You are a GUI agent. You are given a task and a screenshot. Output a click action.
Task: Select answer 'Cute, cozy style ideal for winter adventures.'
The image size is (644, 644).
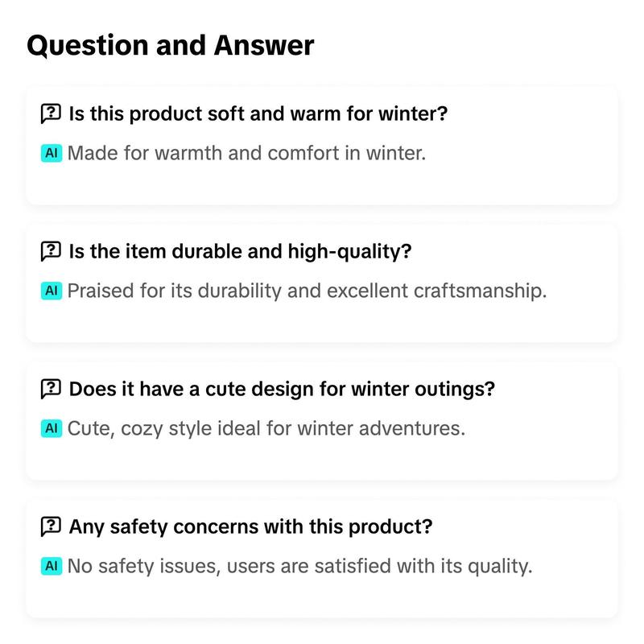(x=266, y=429)
